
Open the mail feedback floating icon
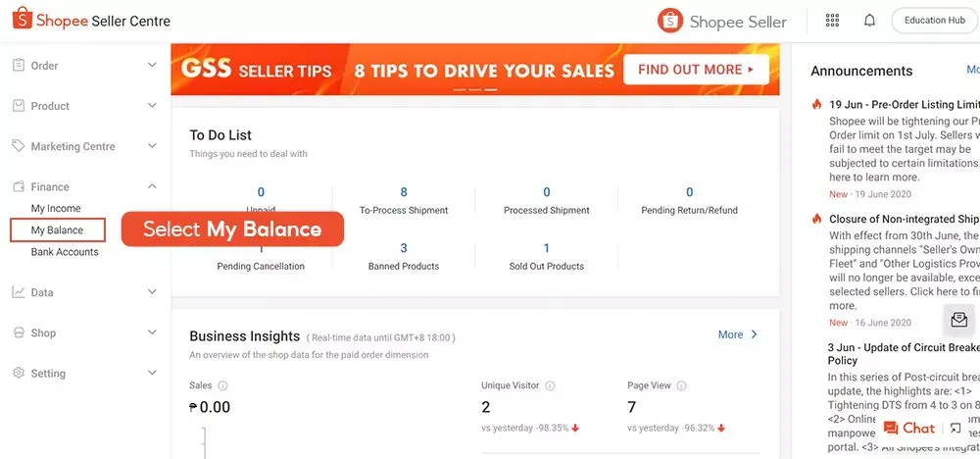point(958,320)
